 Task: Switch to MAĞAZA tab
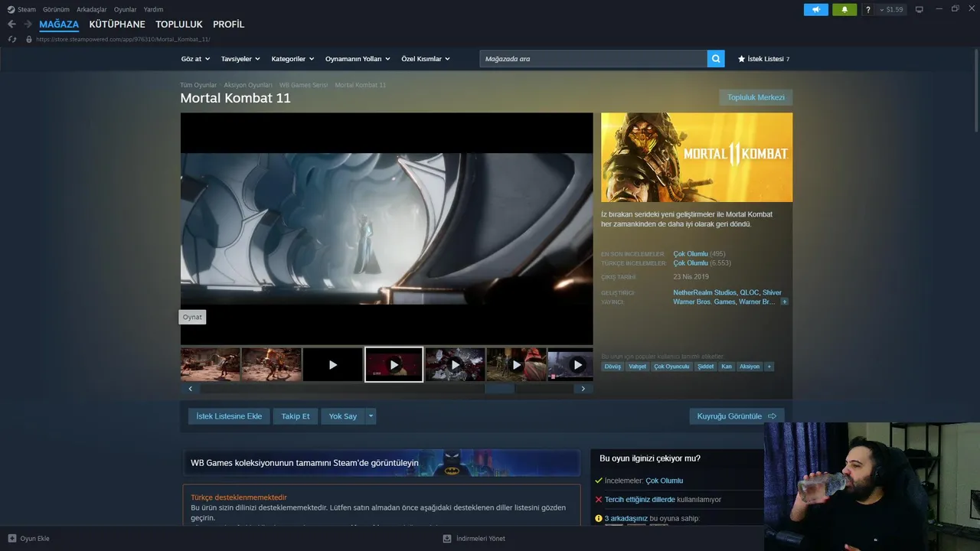pos(59,24)
